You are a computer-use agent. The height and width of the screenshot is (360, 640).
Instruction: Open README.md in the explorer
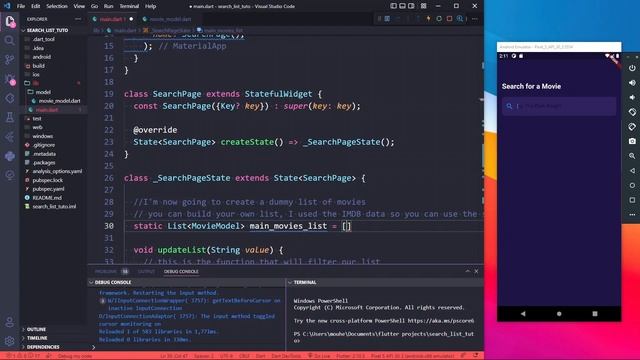(x=47, y=198)
